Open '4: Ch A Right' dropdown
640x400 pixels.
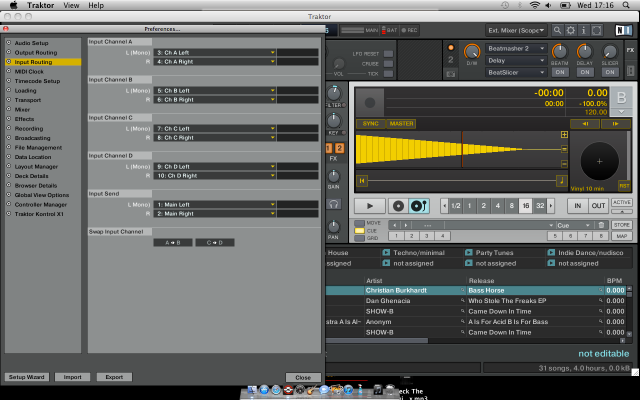(215, 62)
